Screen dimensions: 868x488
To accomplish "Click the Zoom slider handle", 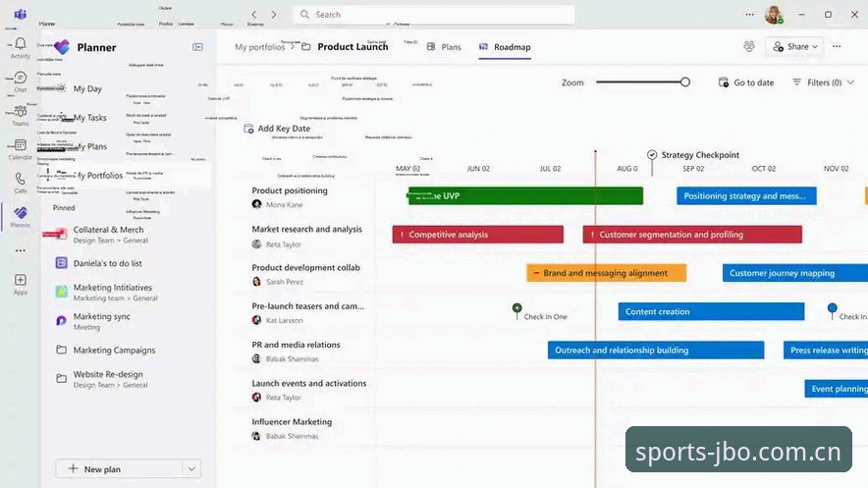I will (685, 81).
